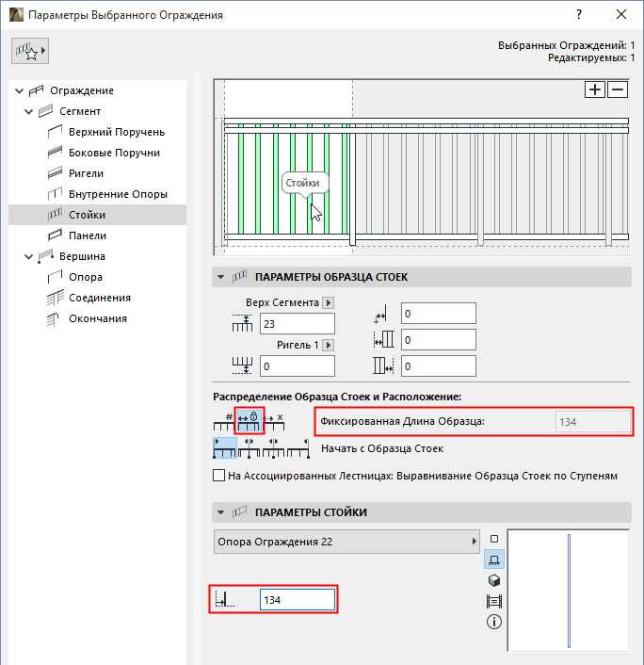Viewport: 644px width, 665px height.
Task: Click baluster position offset icon
Action: click(x=225, y=599)
